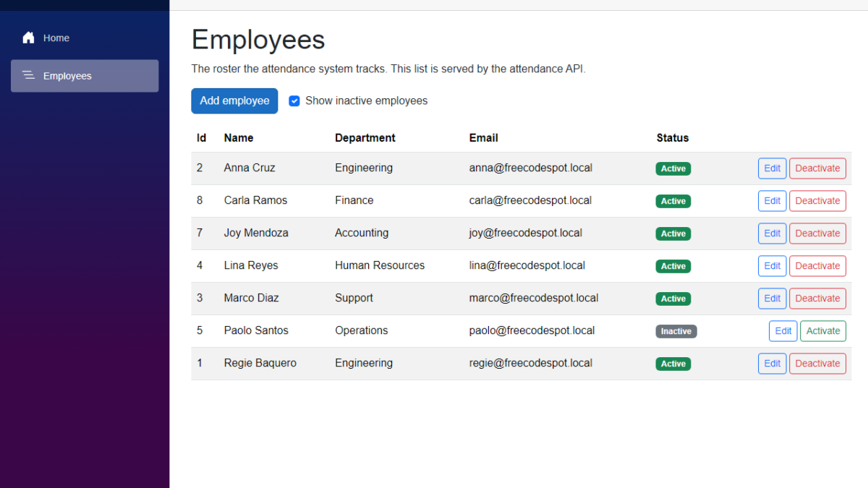Click the Status column header
The image size is (868, 488).
coord(673,138)
